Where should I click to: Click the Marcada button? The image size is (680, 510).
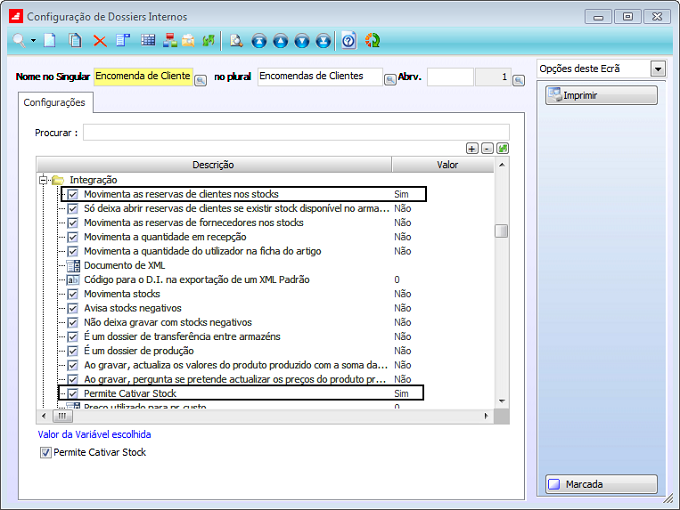pyautogui.click(x=601, y=484)
